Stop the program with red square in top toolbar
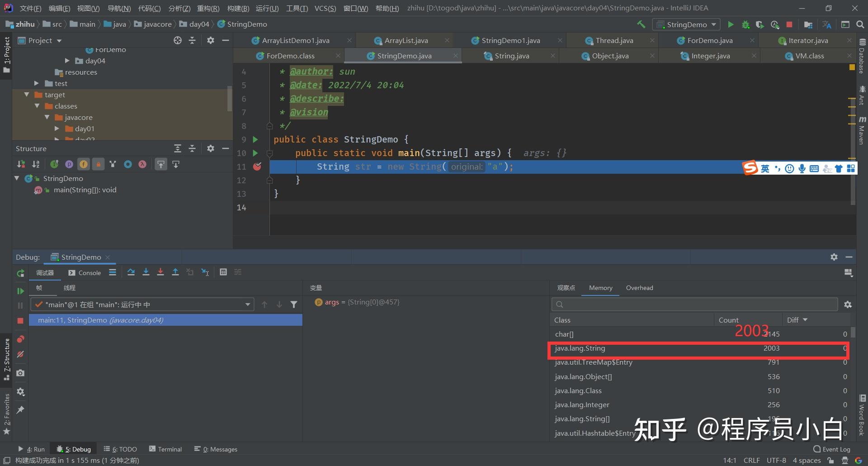 coord(789,24)
